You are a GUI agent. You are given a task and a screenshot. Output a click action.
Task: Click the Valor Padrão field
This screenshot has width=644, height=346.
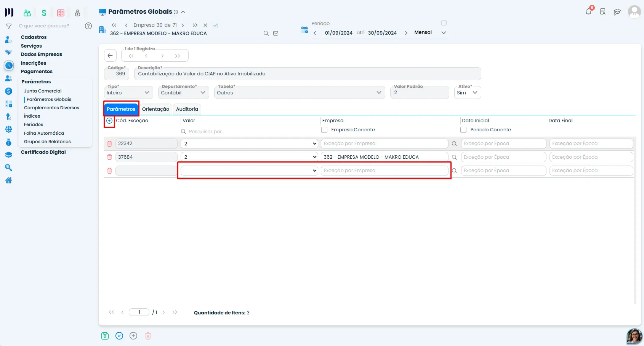(x=420, y=92)
